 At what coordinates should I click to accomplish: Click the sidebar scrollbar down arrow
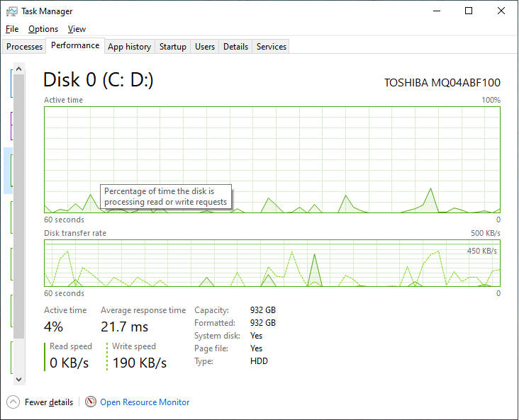(19, 379)
